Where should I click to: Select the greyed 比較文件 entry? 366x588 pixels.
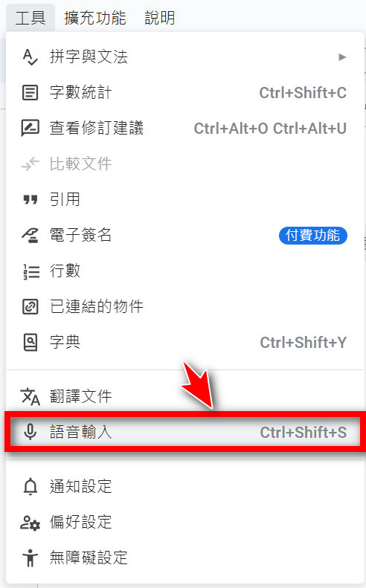click(185, 164)
